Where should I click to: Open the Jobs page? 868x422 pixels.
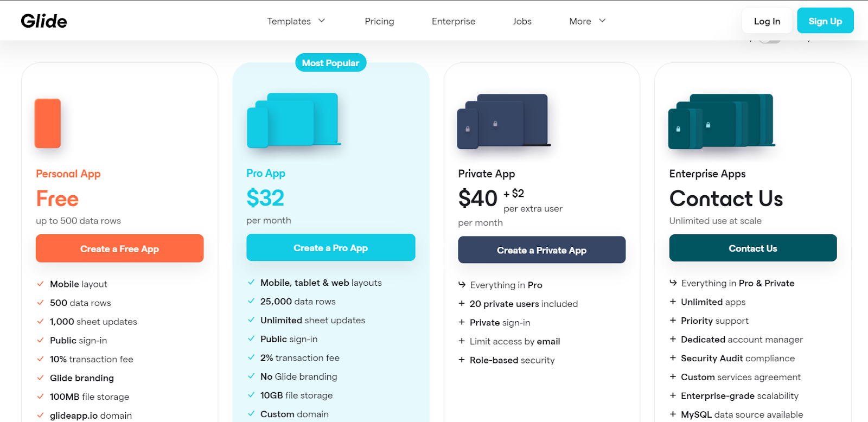pyautogui.click(x=522, y=21)
